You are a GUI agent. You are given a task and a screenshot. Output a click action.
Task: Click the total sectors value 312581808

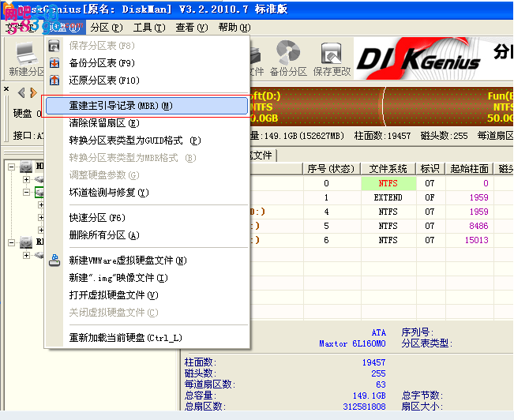click(364, 407)
